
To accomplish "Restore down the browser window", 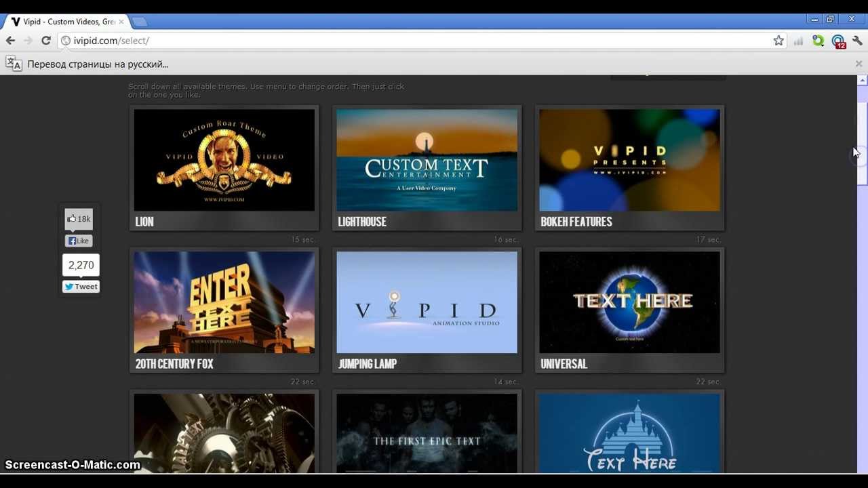I will click(830, 20).
